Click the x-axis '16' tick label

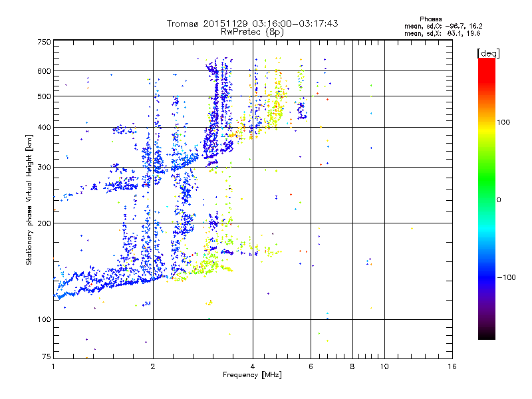click(452, 366)
